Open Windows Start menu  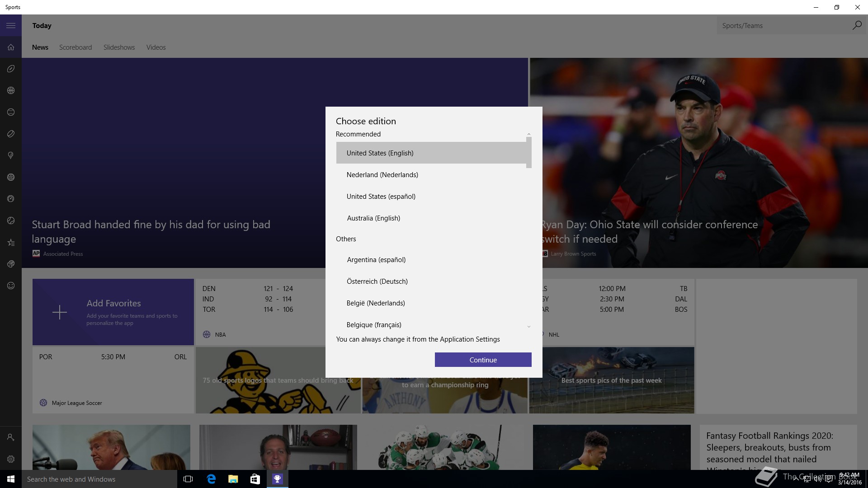click(x=11, y=479)
